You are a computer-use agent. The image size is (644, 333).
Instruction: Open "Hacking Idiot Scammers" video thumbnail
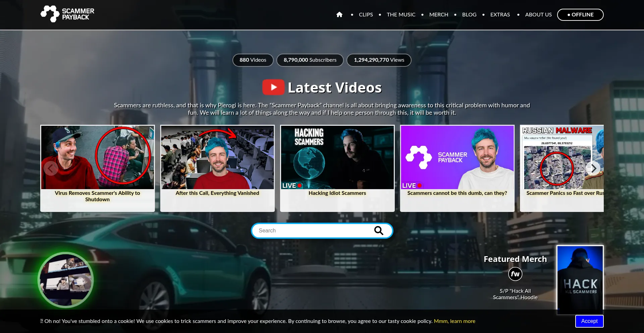[x=337, y=157]
